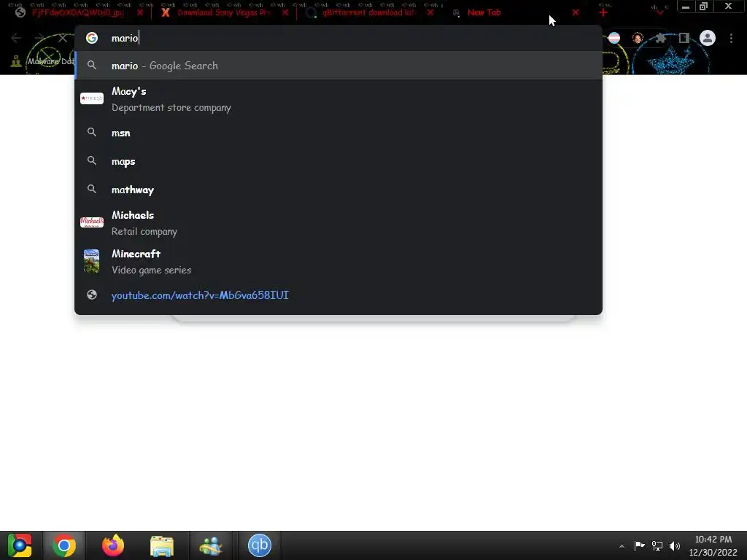Close the FjfFdwDXOAQWbi0.jpg tab

click(x=139, y=13)
